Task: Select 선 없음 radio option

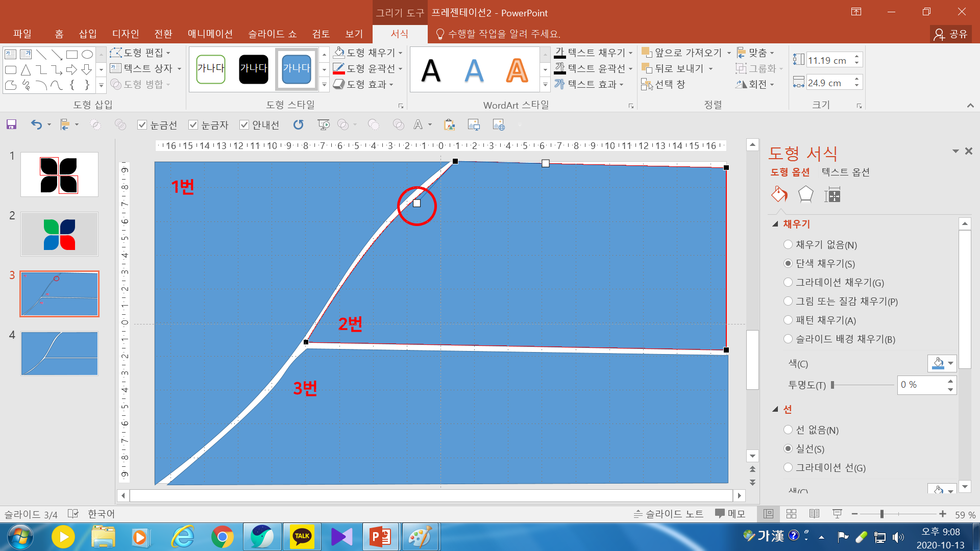Action: click(788, 430)
